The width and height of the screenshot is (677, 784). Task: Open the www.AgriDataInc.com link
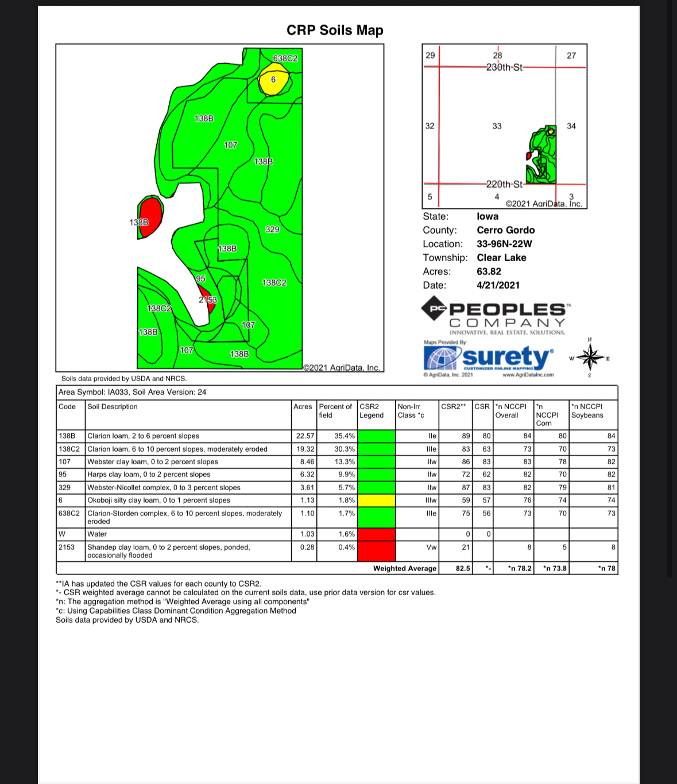(528, 375)
